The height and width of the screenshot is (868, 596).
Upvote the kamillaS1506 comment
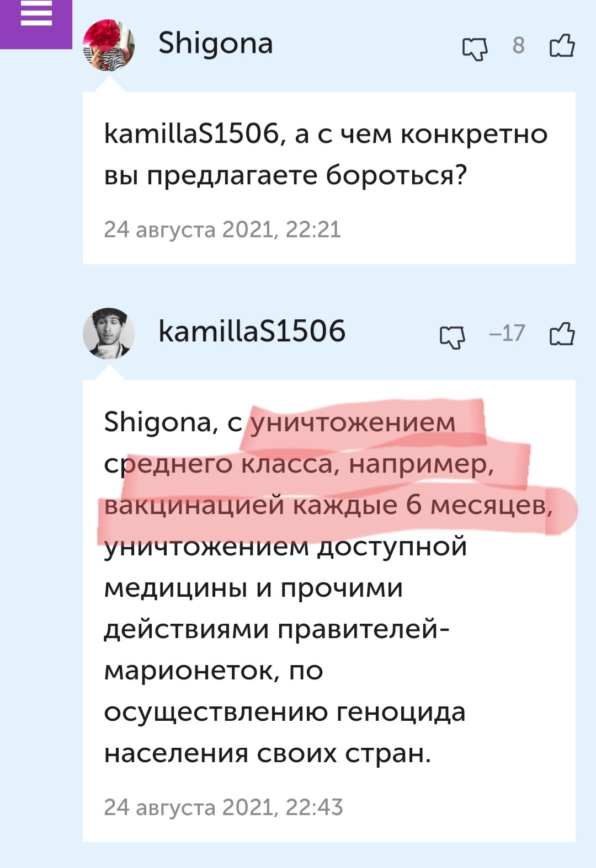[562, 334]
